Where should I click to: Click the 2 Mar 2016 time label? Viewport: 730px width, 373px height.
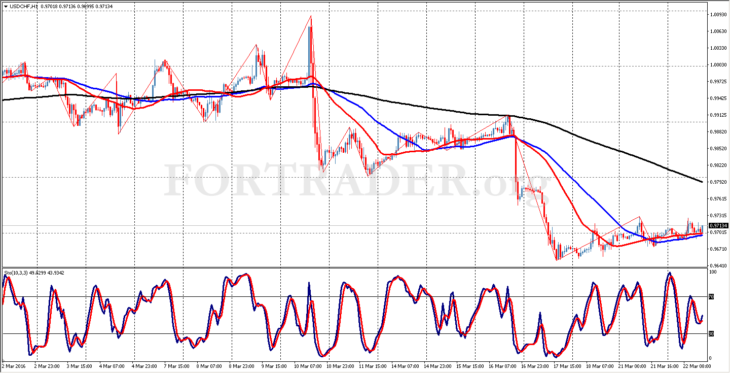coord(13,367)
